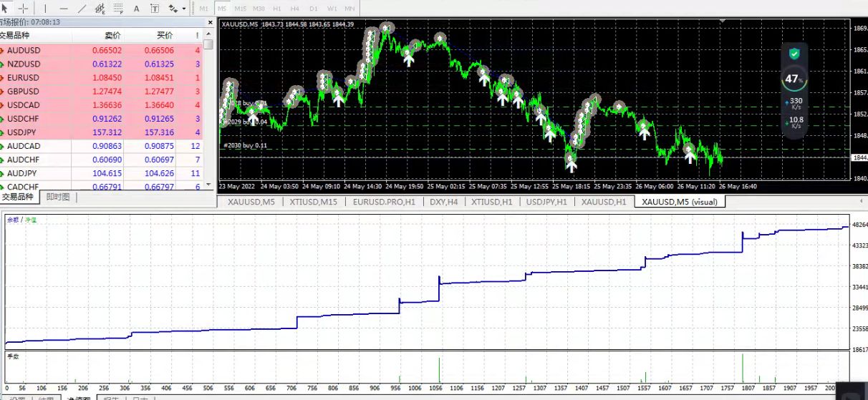The image size is (868, 400).
Task: Switch chart to H4 timeframe
Action: pyautogui.click(x=295, y=9)
